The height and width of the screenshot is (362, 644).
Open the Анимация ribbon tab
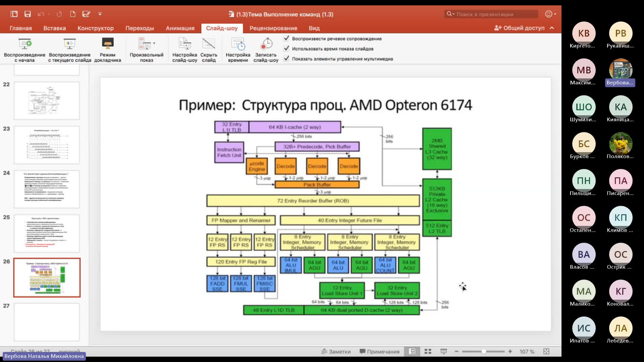pyautogui.click(x=180, y=28)
